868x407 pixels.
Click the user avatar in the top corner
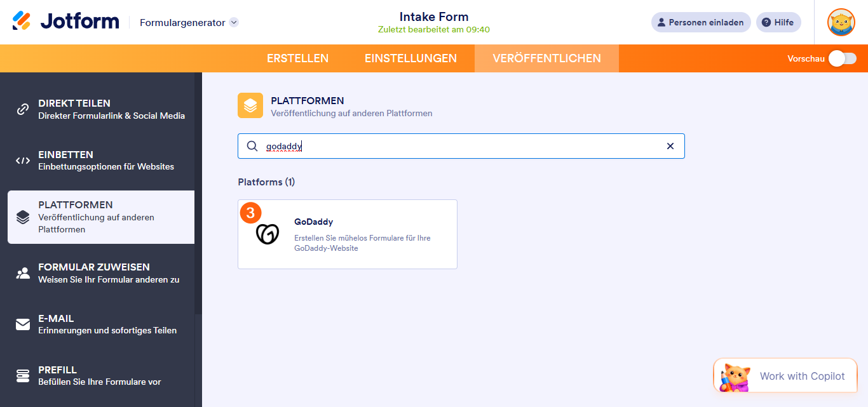click(x=841, y=22)
